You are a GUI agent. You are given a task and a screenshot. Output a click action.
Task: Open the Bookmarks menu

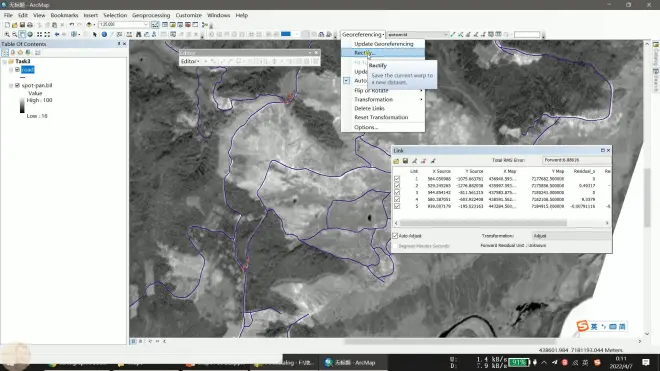coord(64,15)
